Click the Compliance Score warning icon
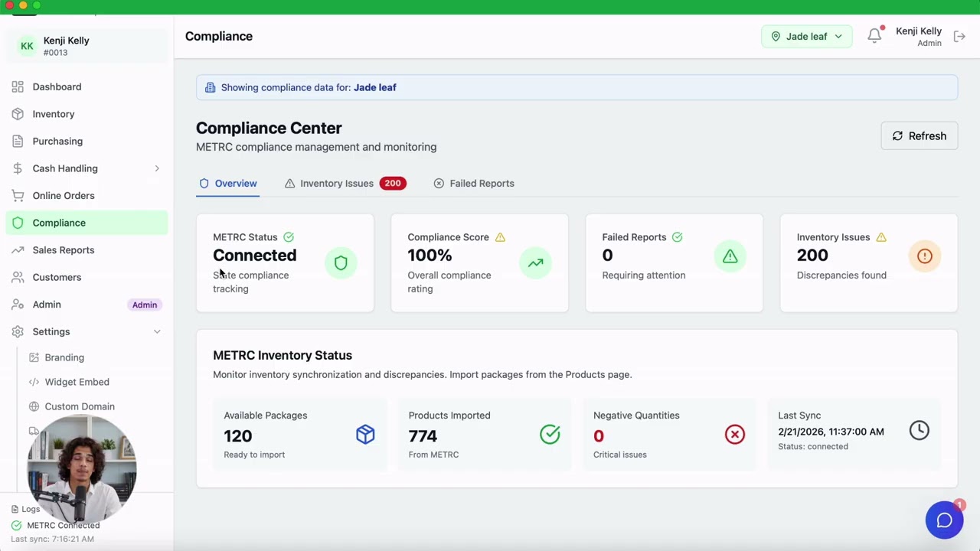 (500, 237)
